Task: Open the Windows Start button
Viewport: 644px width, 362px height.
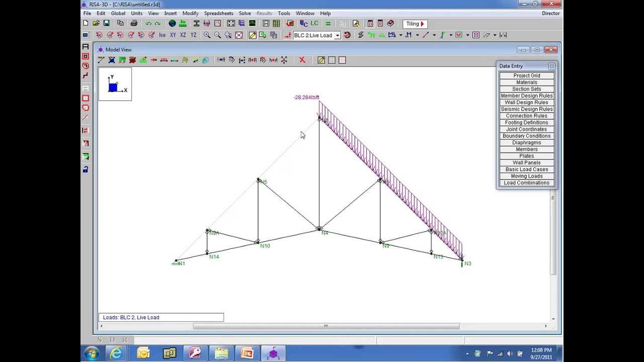Action: tap(92, 353)
